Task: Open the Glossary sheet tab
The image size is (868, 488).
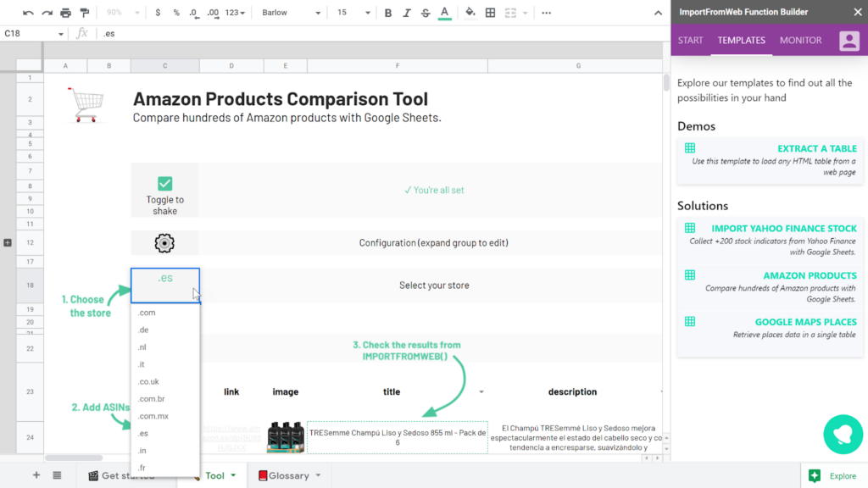Action: point(288,475)
